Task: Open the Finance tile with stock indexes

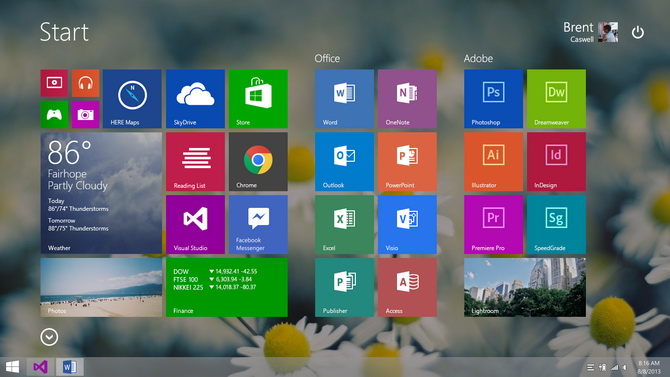Action: click(227, 287)
